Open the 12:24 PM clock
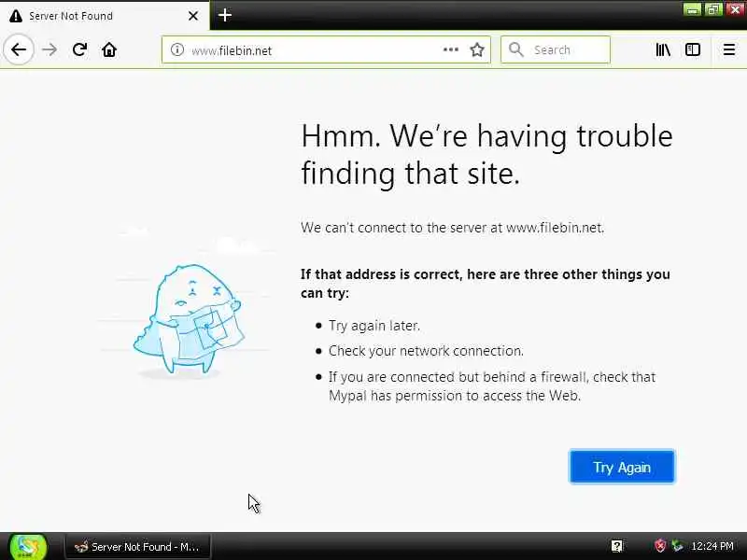The width and height of the screenshot is (747, 560). 712,546
